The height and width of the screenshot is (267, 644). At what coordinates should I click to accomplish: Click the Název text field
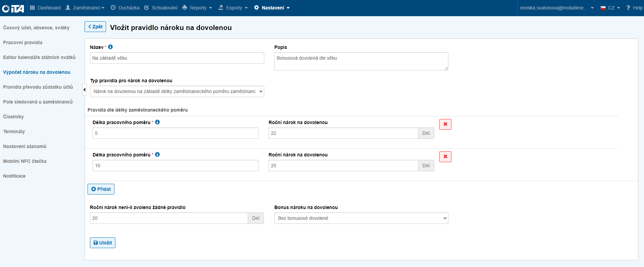coord(177,58)
